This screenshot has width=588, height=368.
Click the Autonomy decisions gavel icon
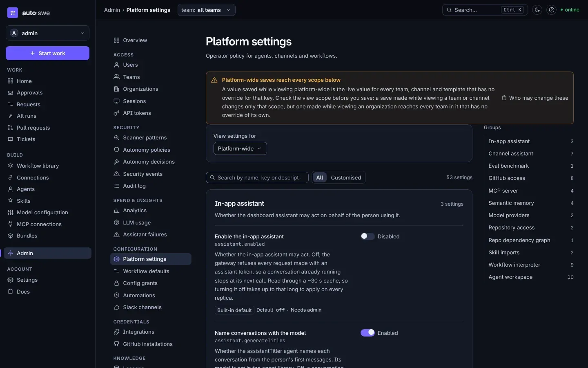(x=116, y=162)
